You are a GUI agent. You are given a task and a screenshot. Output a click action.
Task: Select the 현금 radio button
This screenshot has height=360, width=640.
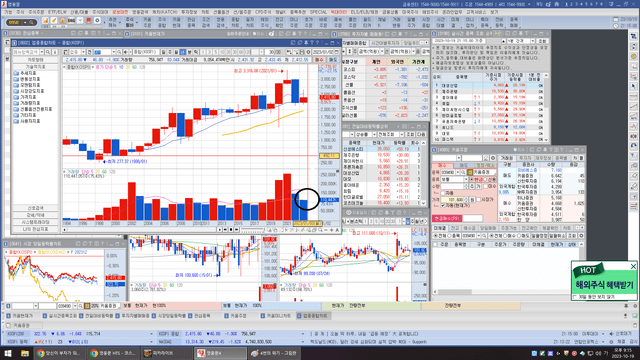(x=472, y=179)
